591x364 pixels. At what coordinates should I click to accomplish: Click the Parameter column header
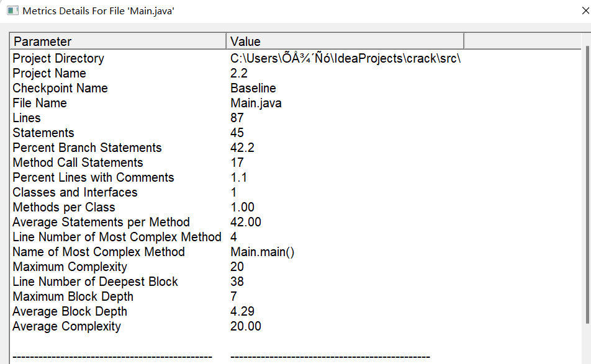pos(118,42)
